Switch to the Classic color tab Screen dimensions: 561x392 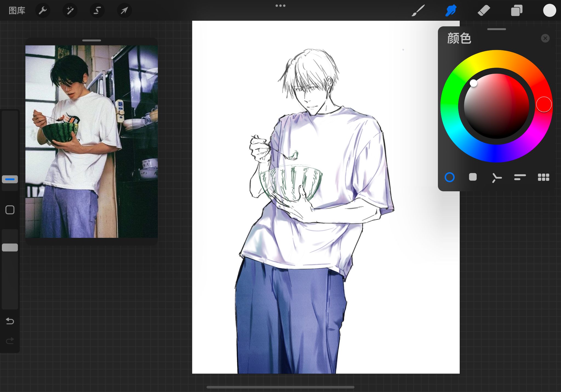[473, 177]
